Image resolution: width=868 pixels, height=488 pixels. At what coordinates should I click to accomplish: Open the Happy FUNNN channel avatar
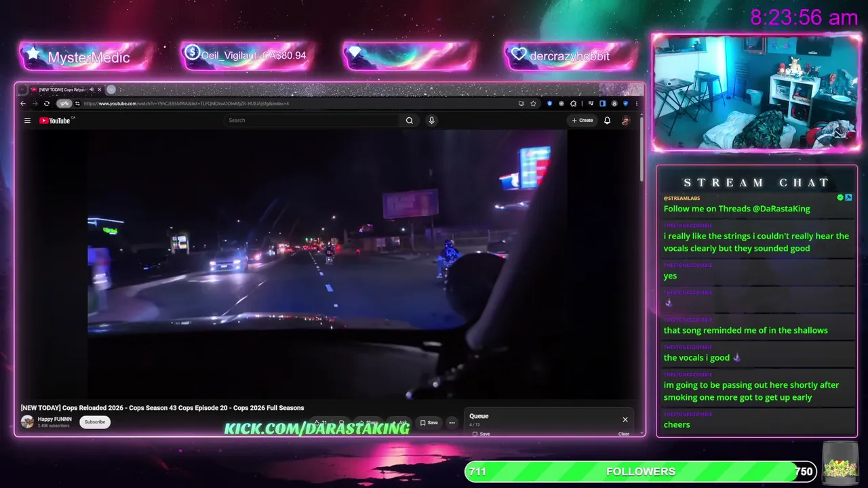pyautogui.click(x=27, y=422)
